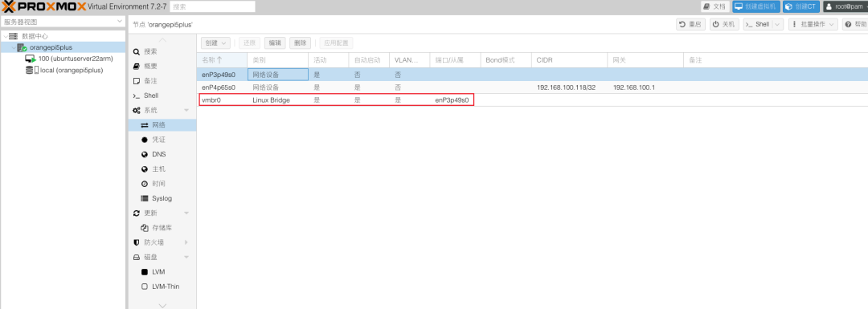Select local (orangepi5plus) storage
This screenshot has width=868, height=309.
[72, 70]
